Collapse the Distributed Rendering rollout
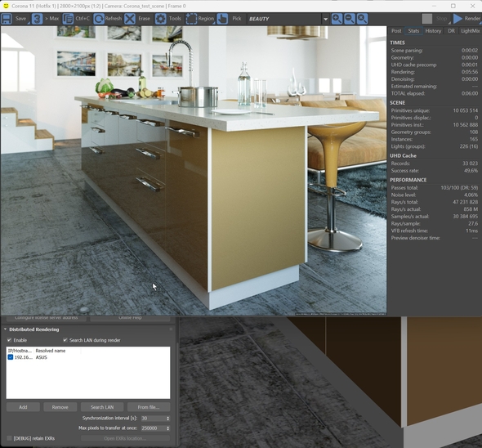The width and height of the screenshot is (482, 448). click(5, 329)
